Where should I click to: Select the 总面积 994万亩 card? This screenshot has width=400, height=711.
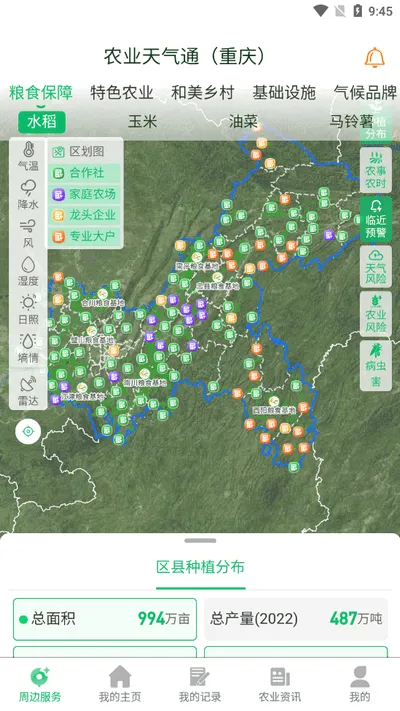click(x=105, y=619)
